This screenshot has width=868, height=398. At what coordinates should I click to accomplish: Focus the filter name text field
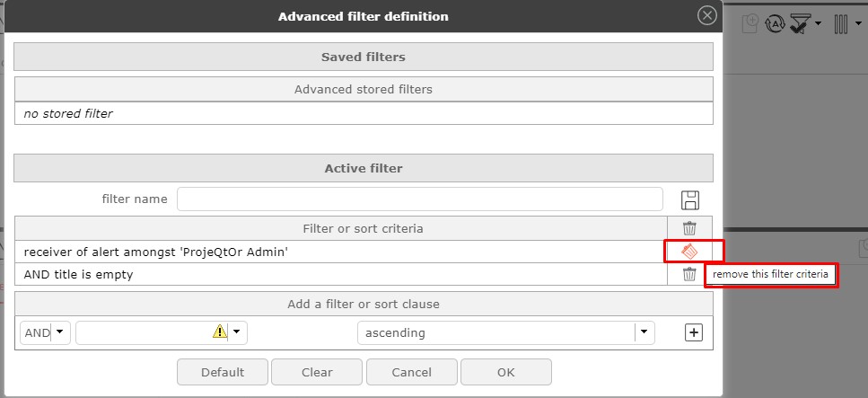pos(419,199)
